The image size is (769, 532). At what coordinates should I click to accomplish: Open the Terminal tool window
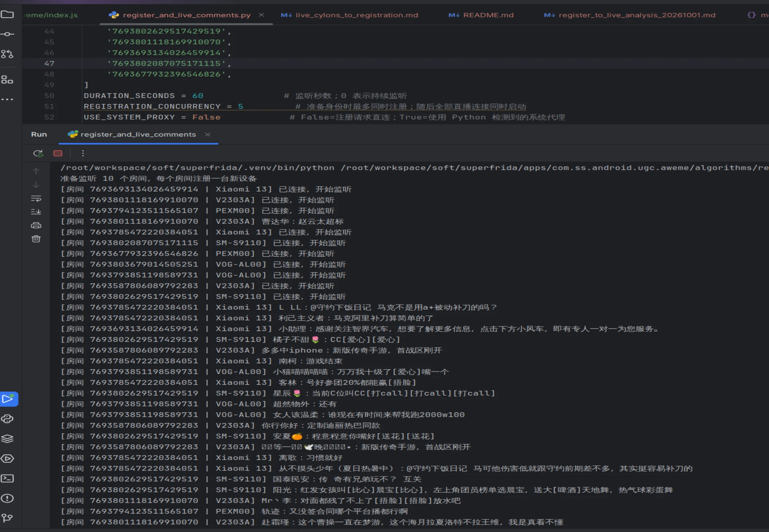(7, 478)
